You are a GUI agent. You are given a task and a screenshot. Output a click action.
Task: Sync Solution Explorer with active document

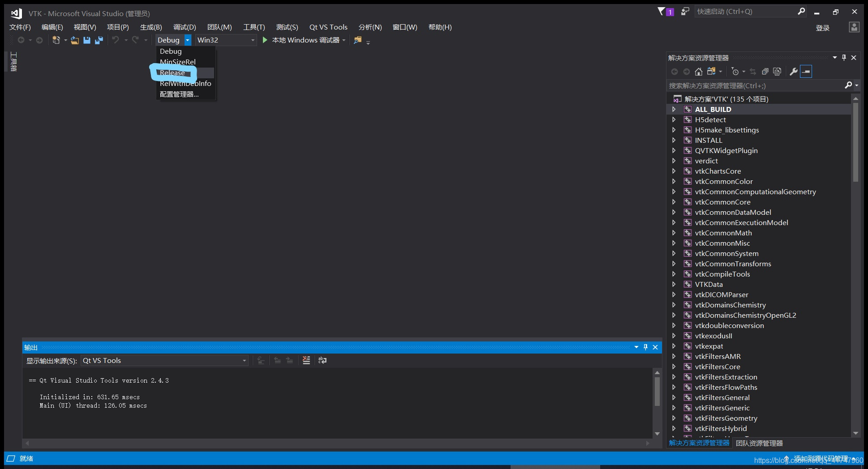(x=753, y=71)
